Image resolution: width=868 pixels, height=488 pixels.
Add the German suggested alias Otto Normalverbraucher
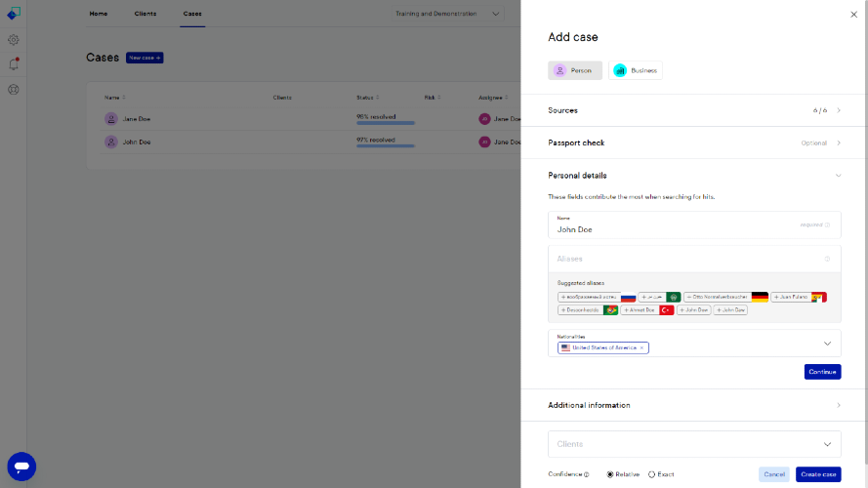tap(725, 297)
